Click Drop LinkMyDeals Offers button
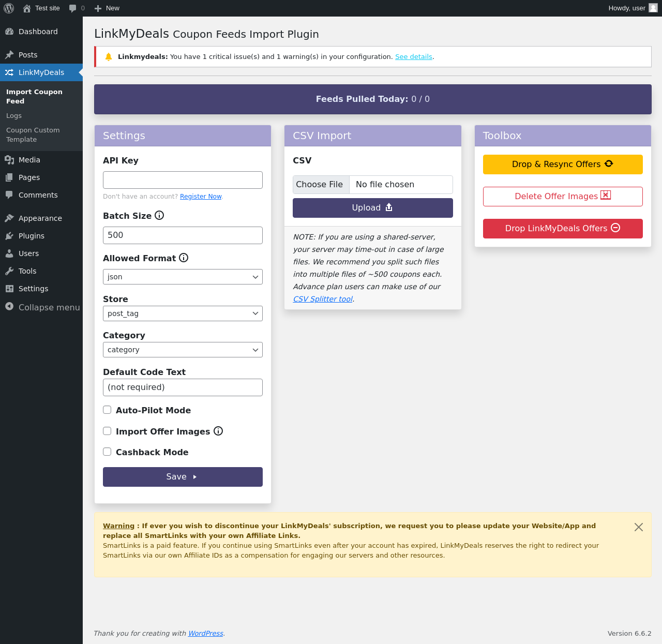The height and width of the screenshot is (644, 662). tap(563, 229)
